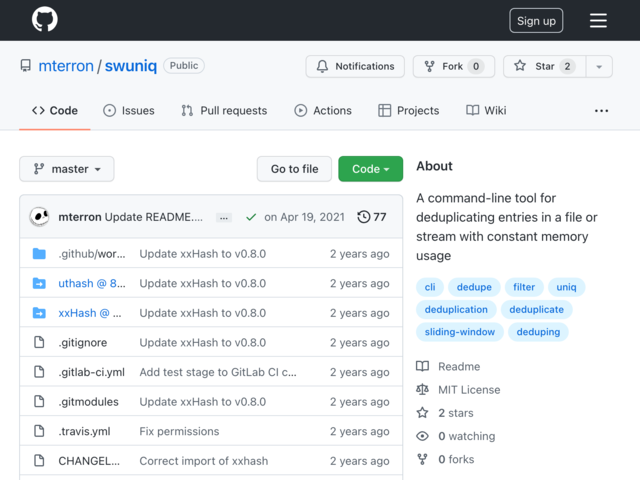Select the uniq topic tag
Image resolution: width=640 pixels, height=480 pixels.
coord(566,287)
